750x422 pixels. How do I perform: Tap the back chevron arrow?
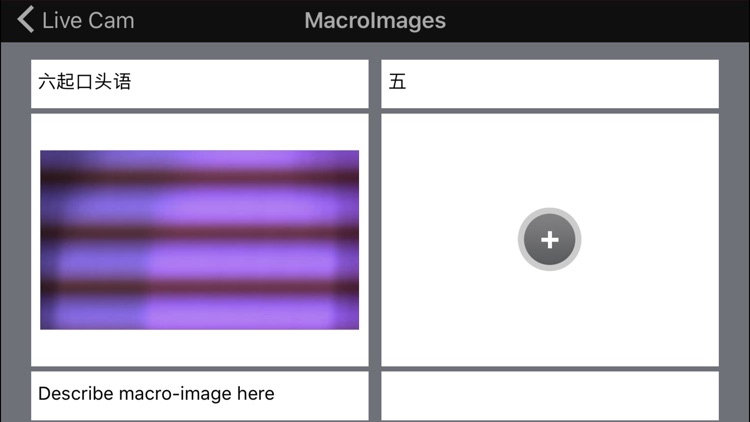click(x=26, y=20)
